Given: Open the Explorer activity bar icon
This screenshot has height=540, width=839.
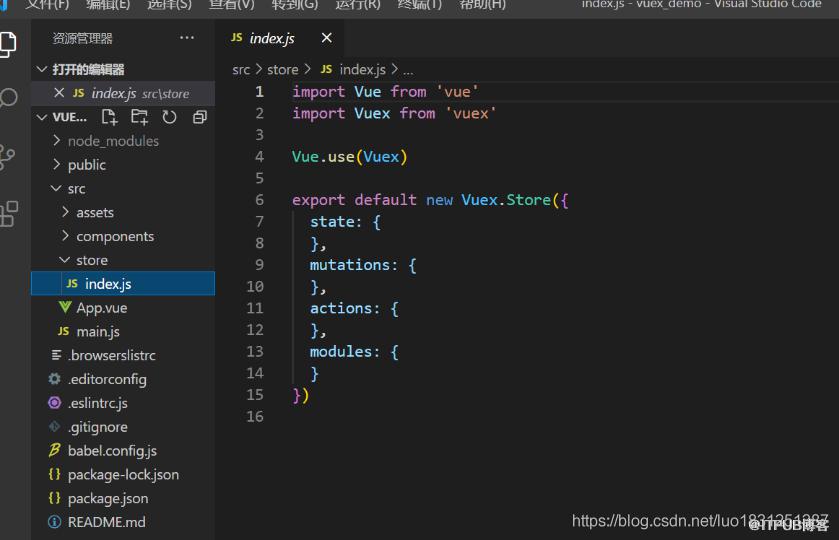Looking at the screenshot, I should click(7, 44).
